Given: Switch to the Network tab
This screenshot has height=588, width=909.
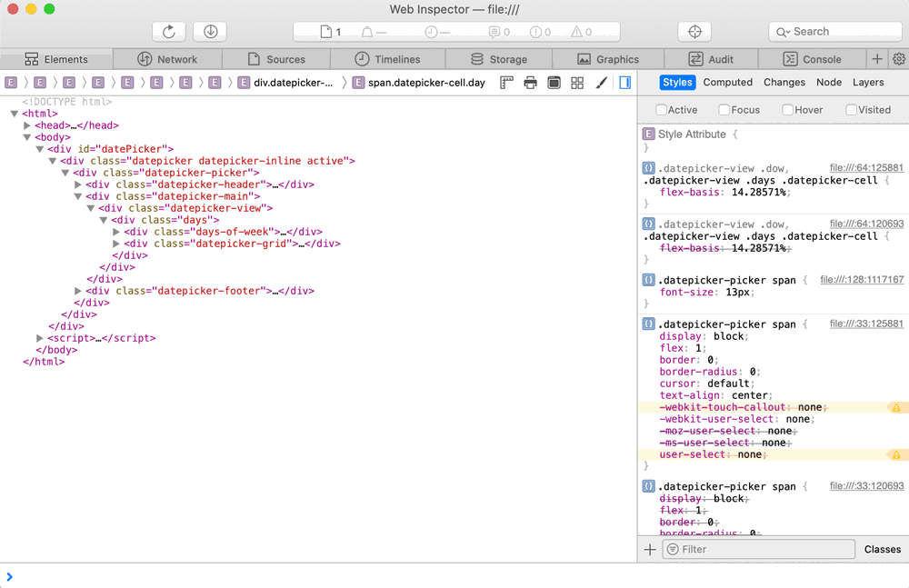Looking at the screenshot, I should point(167,59).
